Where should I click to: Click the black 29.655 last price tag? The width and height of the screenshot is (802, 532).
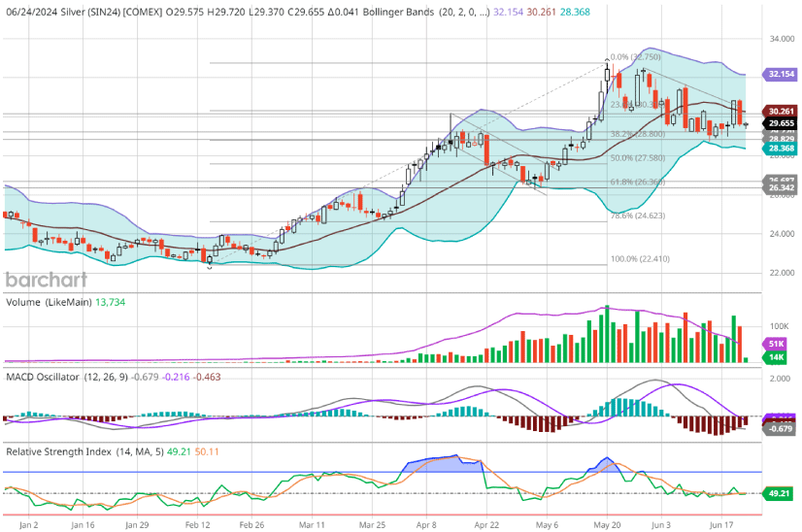coord(780,123)
